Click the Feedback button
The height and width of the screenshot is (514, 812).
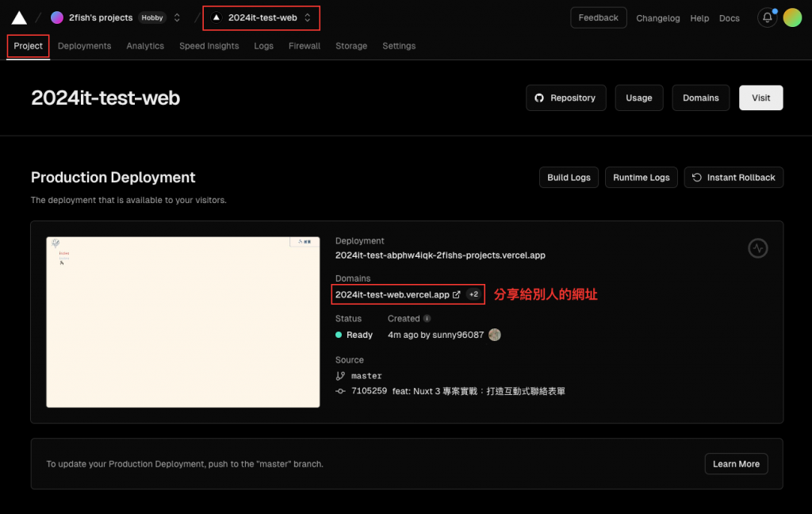tap(599, 17)
